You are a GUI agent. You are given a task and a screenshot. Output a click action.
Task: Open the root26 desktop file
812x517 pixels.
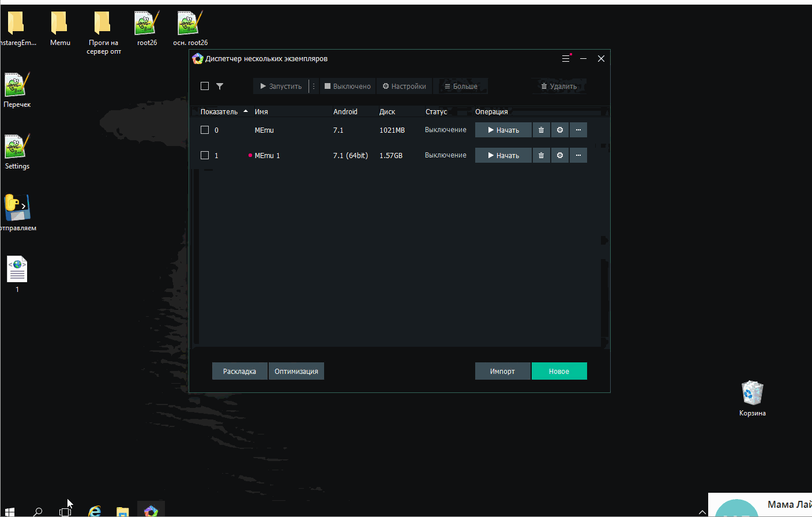(146, 25)
